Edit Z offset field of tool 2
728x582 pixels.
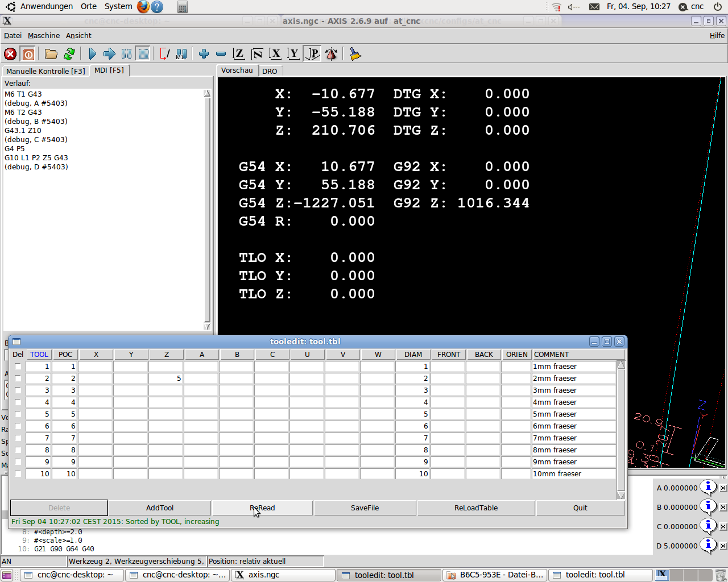click(166, 379)
